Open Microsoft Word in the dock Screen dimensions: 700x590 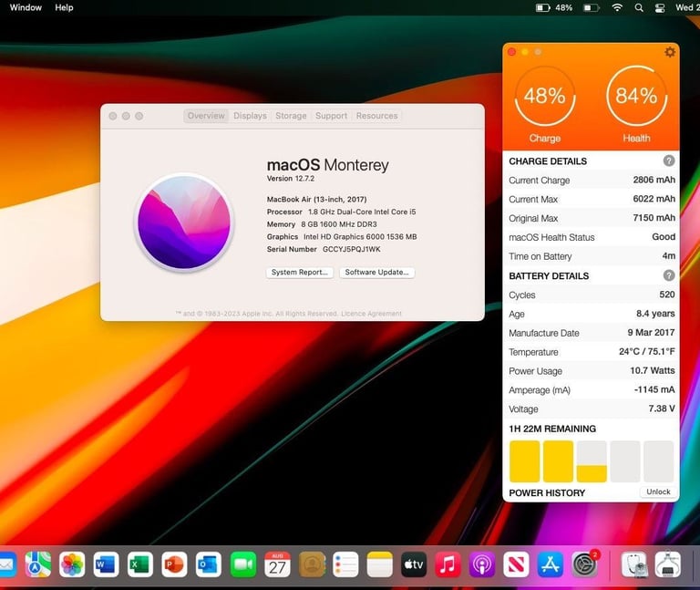(x=107, y=564)
